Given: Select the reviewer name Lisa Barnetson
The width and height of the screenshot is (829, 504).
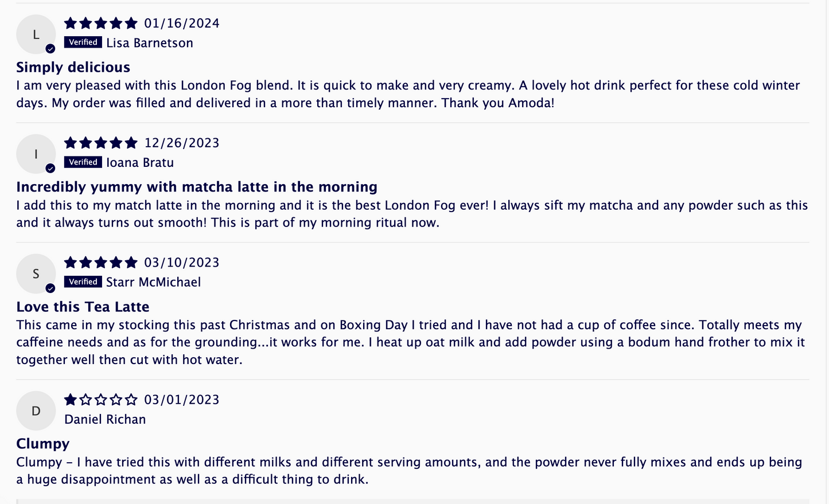Looking at the screenshot, I should (150, 43).
